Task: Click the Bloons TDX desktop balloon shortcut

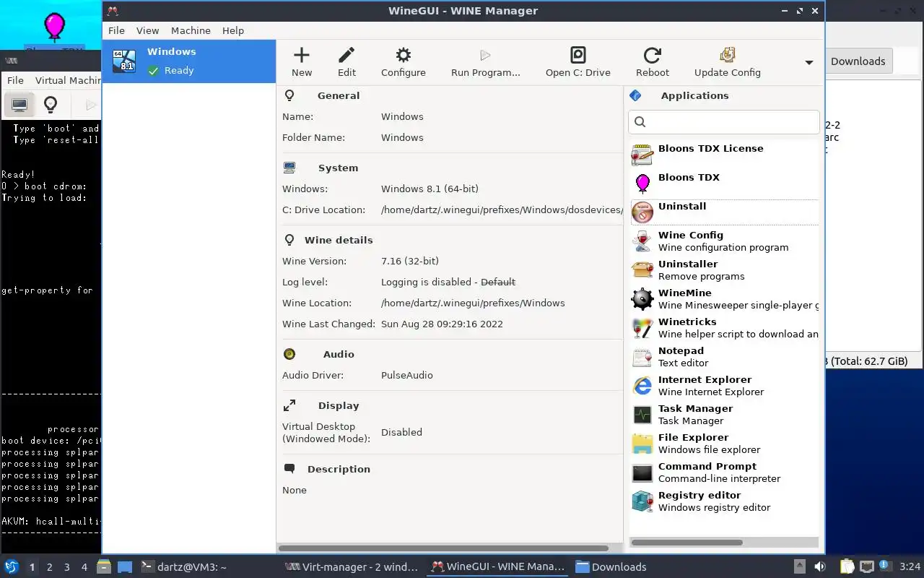Action: (x=54, y=27)
